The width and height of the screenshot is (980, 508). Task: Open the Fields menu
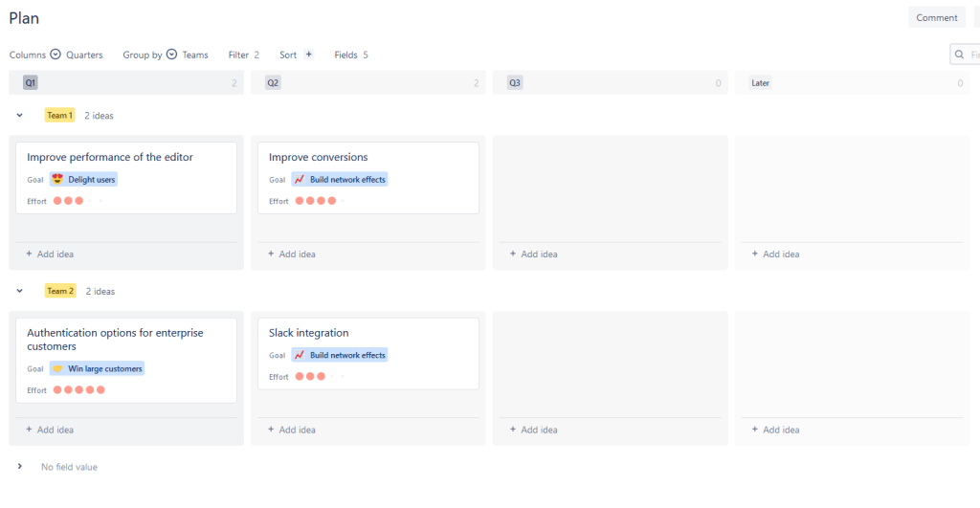pyautogui.click(x=350, y=55)
